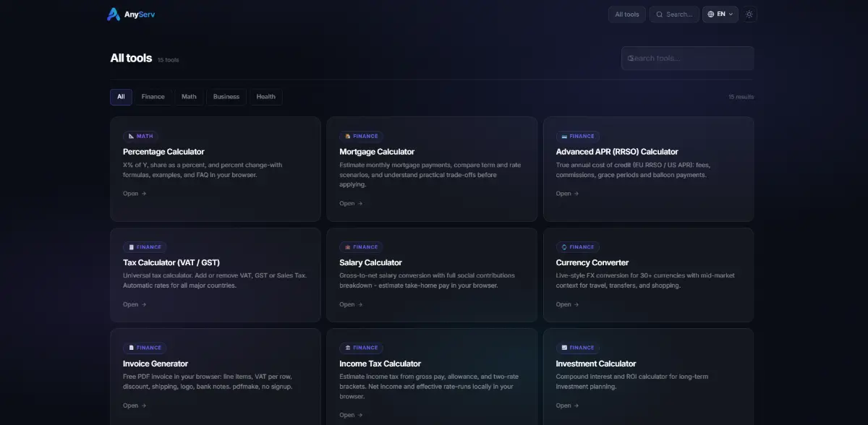Click the Investment Calculator title

coord(596,364)
